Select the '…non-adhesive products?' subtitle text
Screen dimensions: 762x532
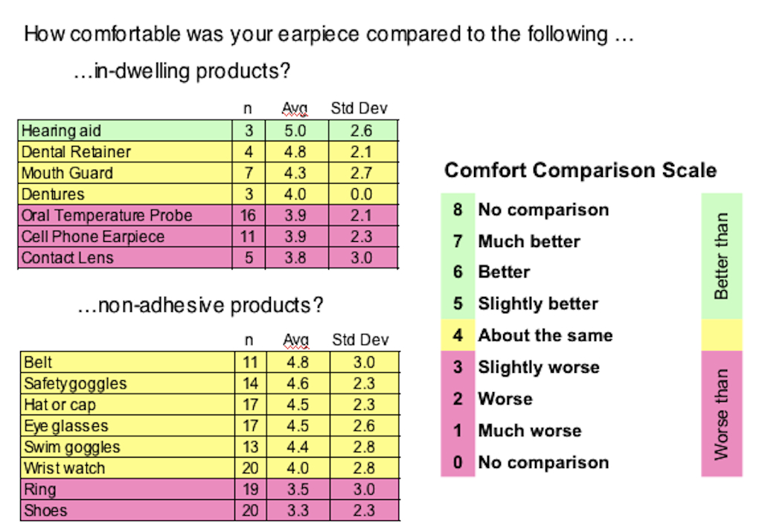[200, 306]
